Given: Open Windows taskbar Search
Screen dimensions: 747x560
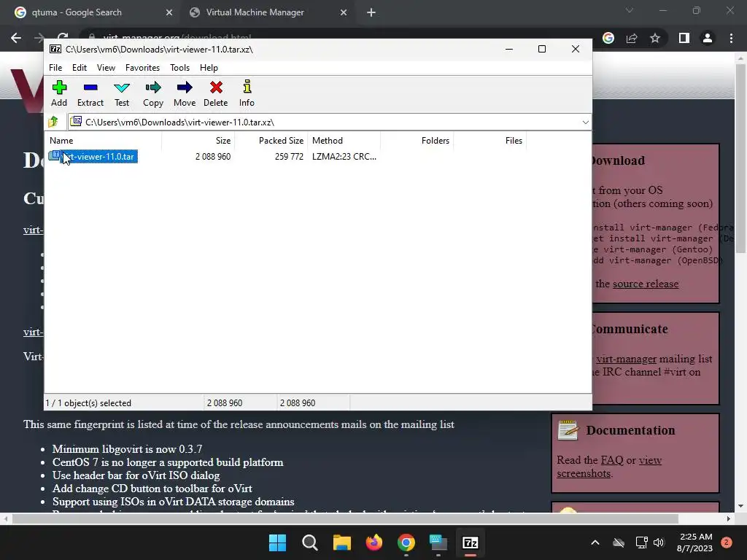Looking at the screenshot, I should tap(309, 542).
